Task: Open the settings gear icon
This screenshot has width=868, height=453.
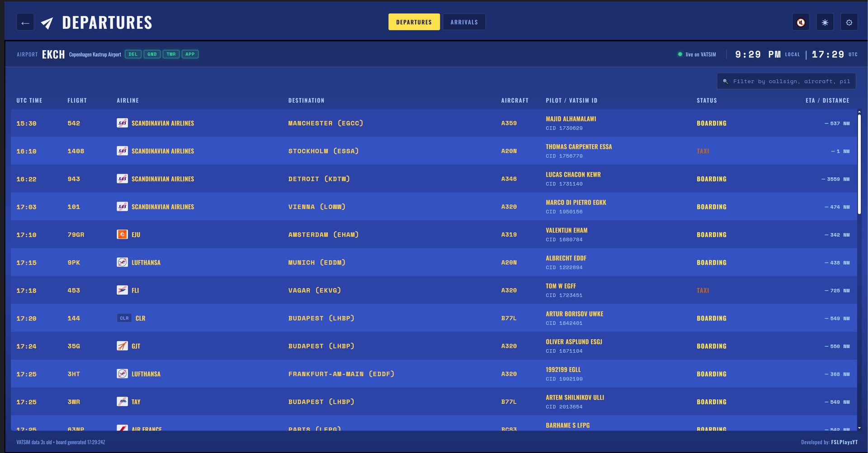Action: pos(849,22)
